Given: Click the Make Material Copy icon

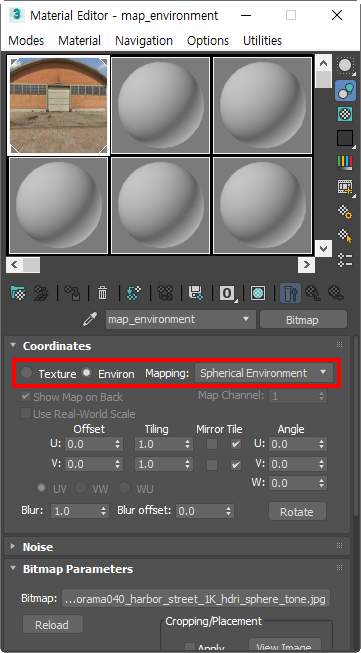Looking at the screenshot, I should (133, 293).
